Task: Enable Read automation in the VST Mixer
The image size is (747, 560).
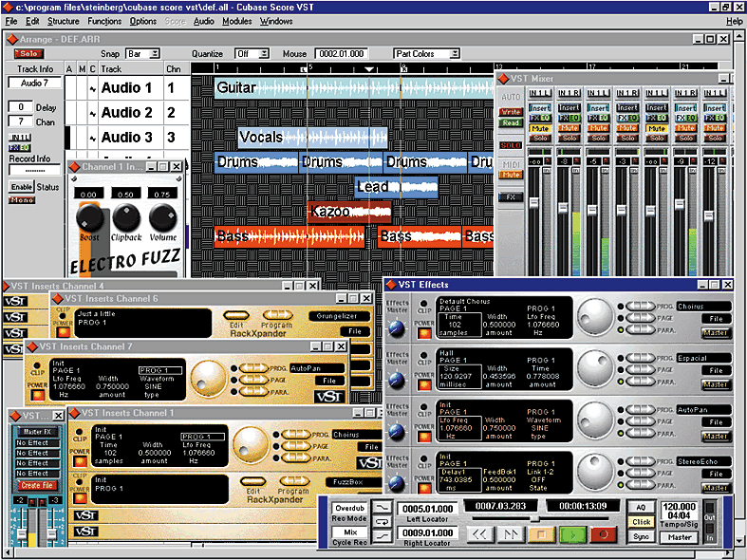Action: [x=511, y=122]
